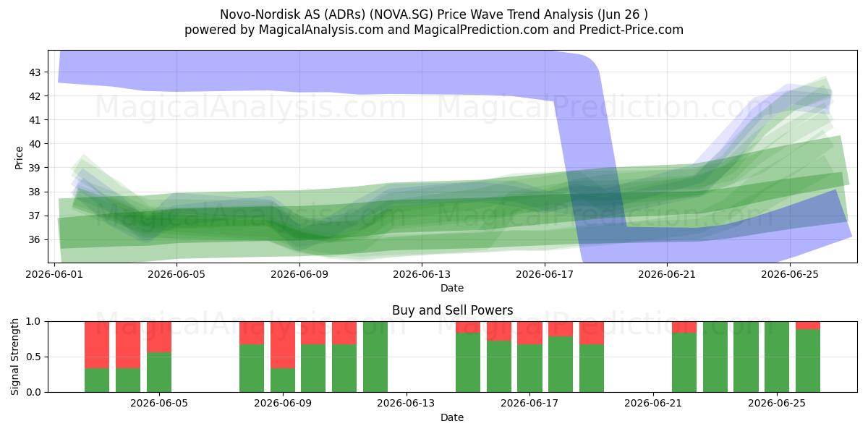Click the green bar segment above the 2026-06-17 tick

click(530, 368)
